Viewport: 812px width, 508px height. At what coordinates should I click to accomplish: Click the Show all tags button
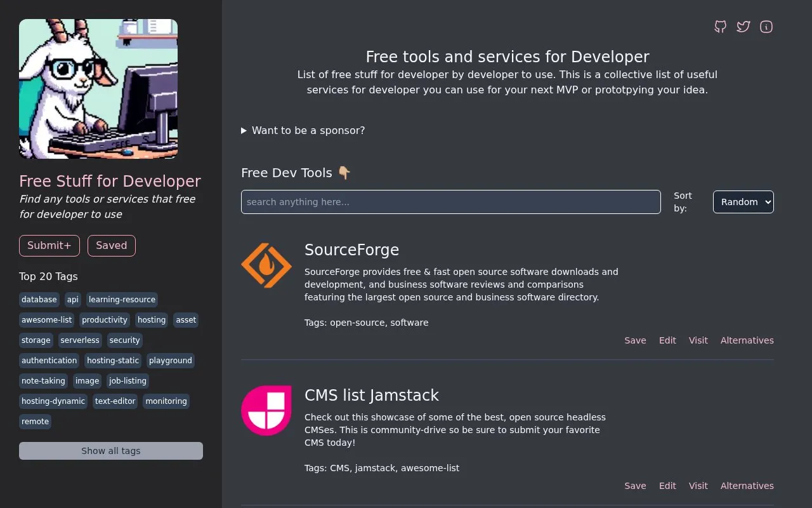pos(111,451)
